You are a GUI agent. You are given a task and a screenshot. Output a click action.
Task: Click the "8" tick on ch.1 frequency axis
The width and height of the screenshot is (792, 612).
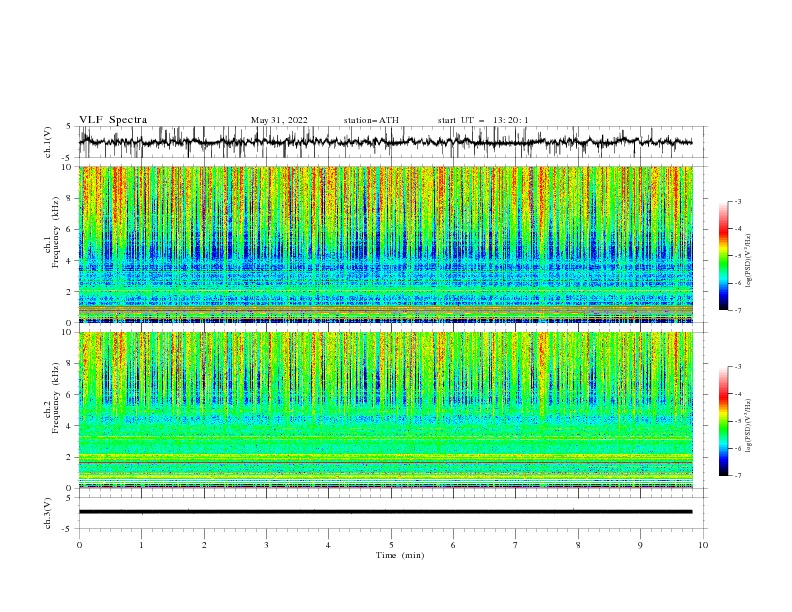click(69, 198)
